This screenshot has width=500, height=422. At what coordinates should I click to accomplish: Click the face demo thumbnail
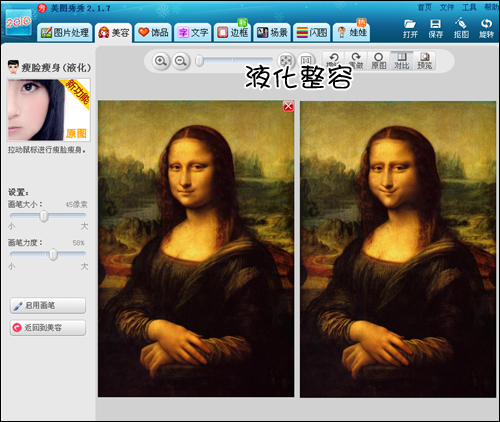[49, 110]
